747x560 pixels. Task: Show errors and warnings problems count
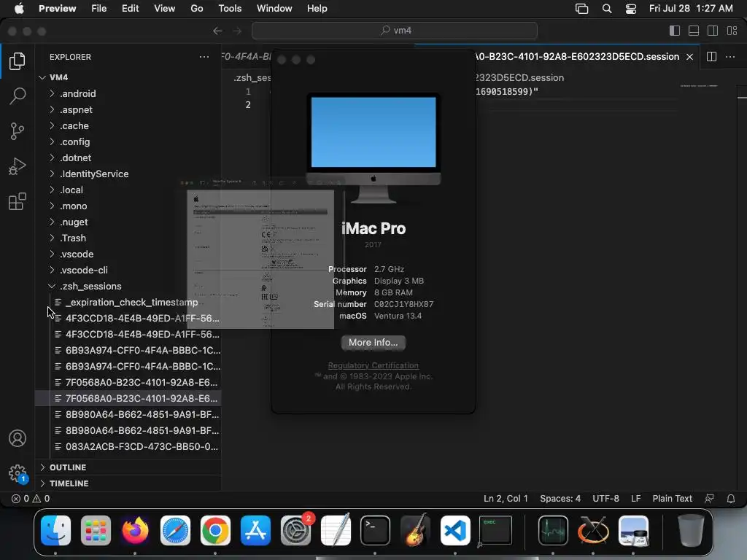pos(31,499)
